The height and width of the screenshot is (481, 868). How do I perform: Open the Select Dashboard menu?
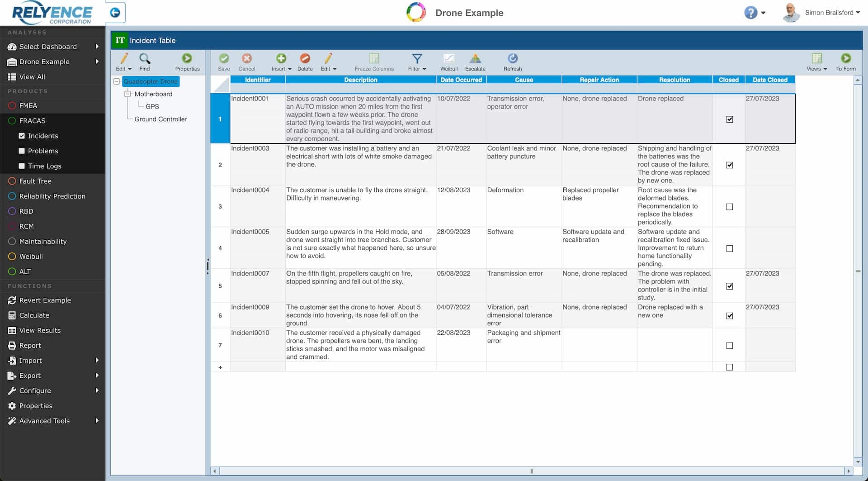(x=47, y=47)
